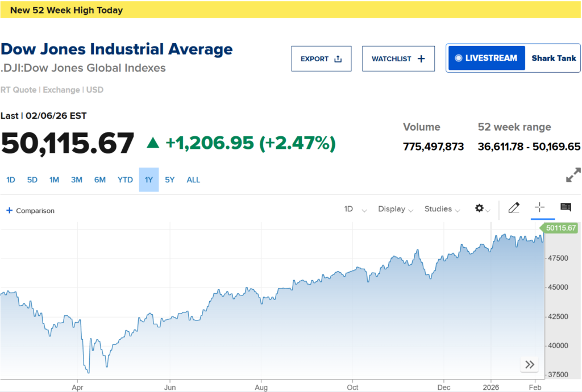Switch to the 5D time range
This screenshot has height=392, width=582.
point(32,180)
